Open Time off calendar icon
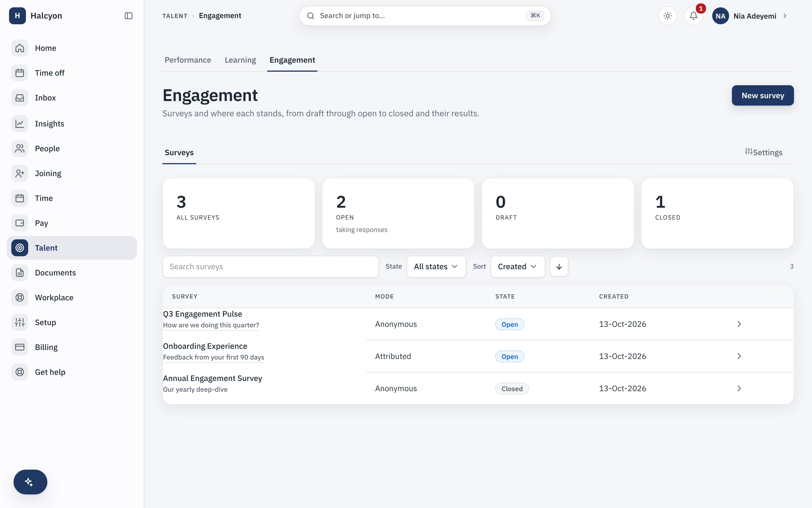This screenshot has width=812, height=508. click(20, 73)
